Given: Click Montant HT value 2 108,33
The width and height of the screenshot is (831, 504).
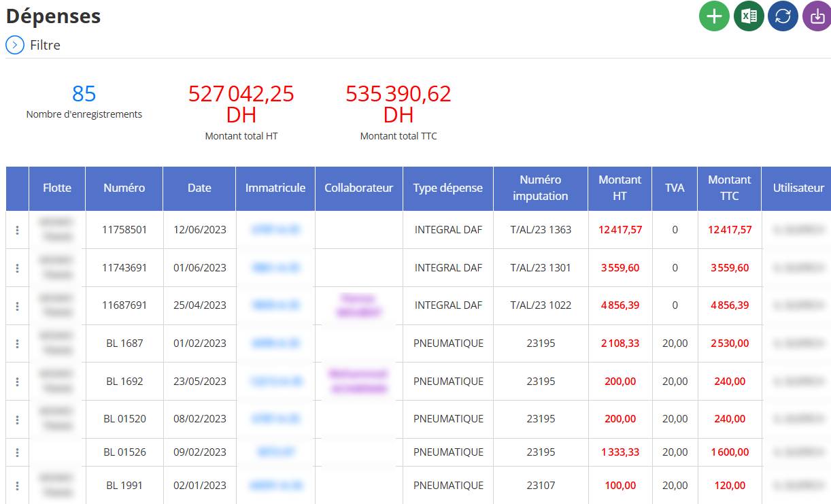Looking at the screenshot, I should click(x=620, y=343).
